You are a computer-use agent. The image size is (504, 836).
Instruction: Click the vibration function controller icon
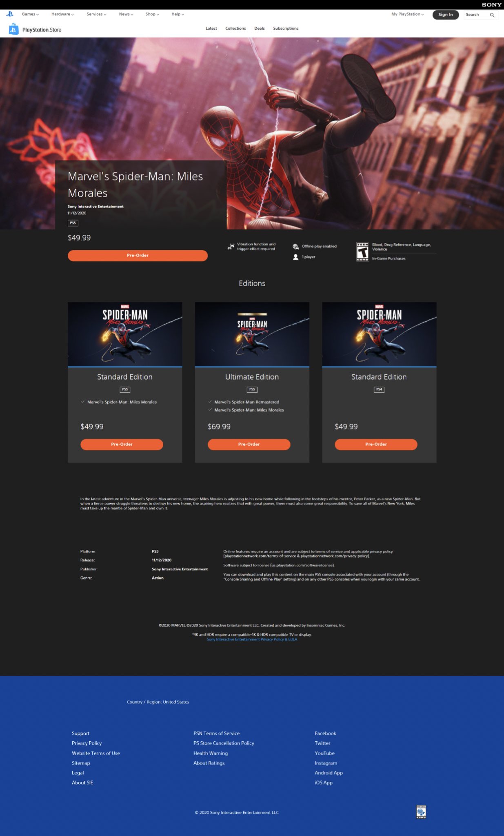coord(231,247)
